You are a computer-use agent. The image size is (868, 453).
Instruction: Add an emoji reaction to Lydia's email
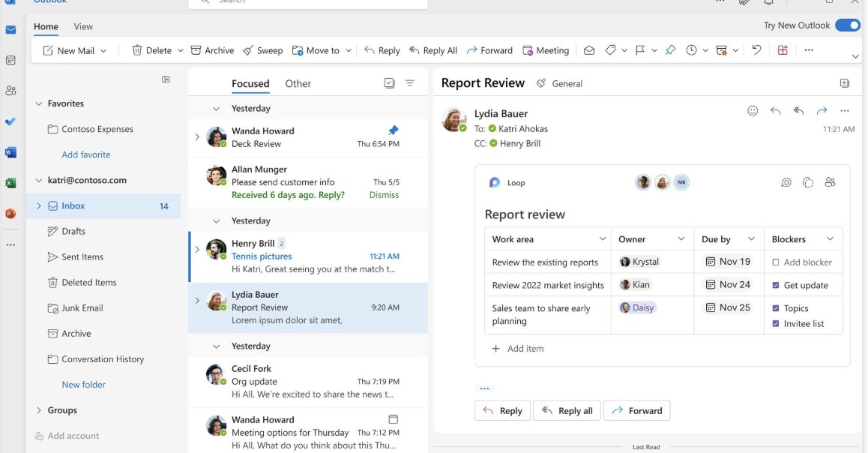click(752, 110)
